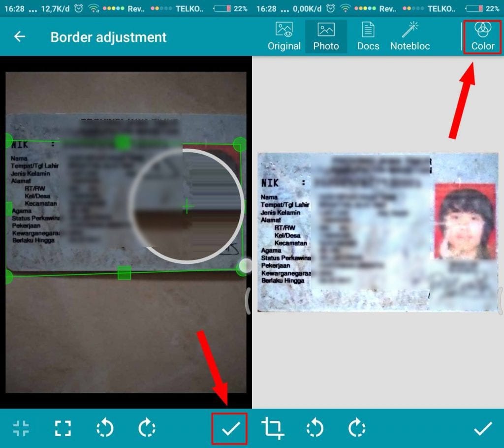504x448 pixels.
Task: Select the Notebloc filter mode
Action: [x=410, y=36]
